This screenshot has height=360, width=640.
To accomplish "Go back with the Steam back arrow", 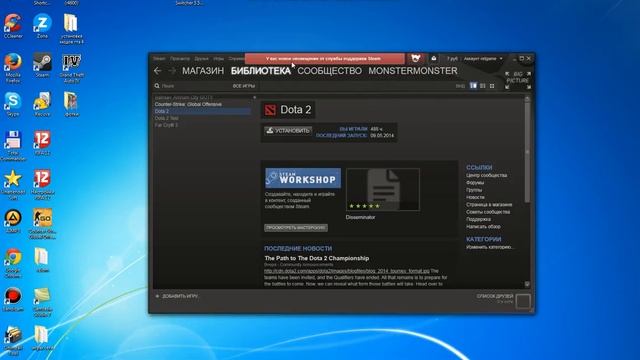I will point(158,71).
